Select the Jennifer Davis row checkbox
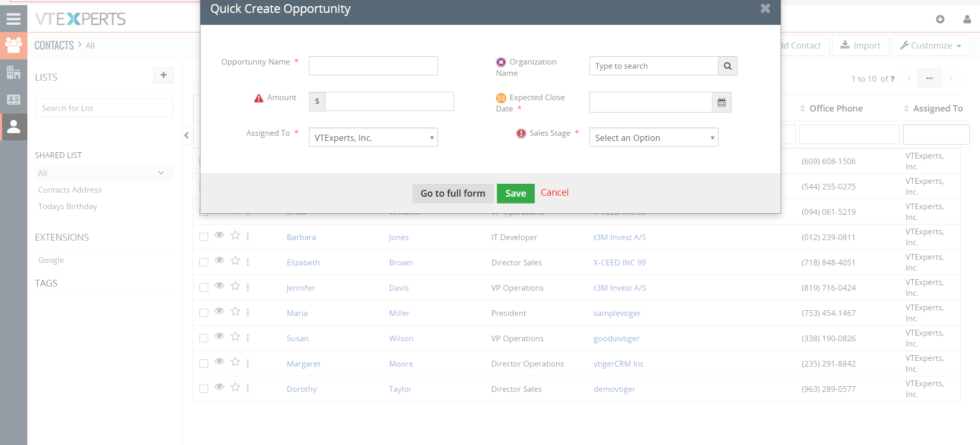Screen dimensions: 980x445 pos(204,288)
